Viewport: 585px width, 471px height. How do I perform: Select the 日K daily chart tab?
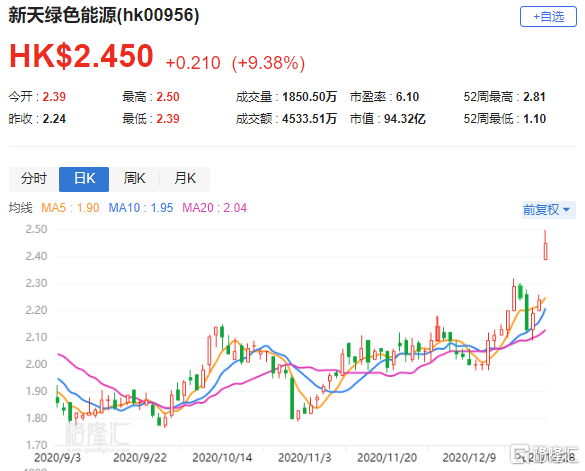(84, 179)
